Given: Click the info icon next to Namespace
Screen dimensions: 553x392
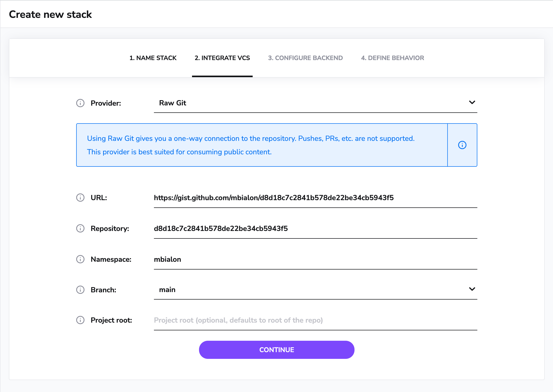Looking at the screenshot, I should click(x=80, y=259).
